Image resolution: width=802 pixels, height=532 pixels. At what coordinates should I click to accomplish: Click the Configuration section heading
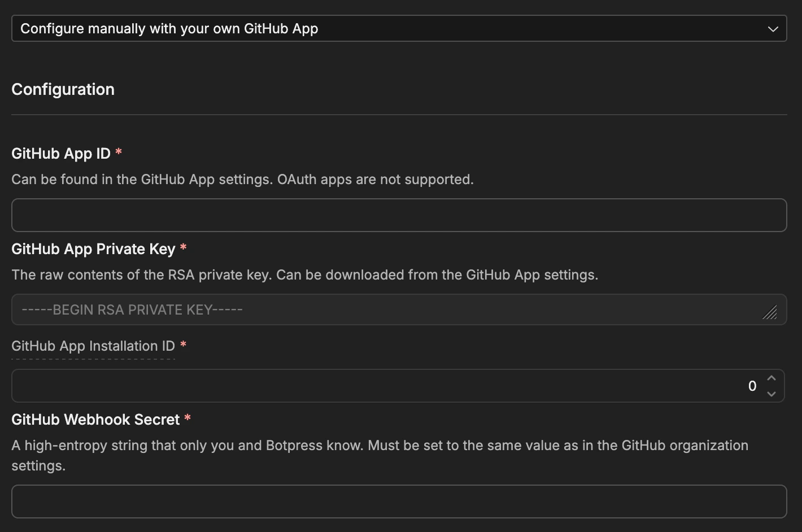[63, 89]
